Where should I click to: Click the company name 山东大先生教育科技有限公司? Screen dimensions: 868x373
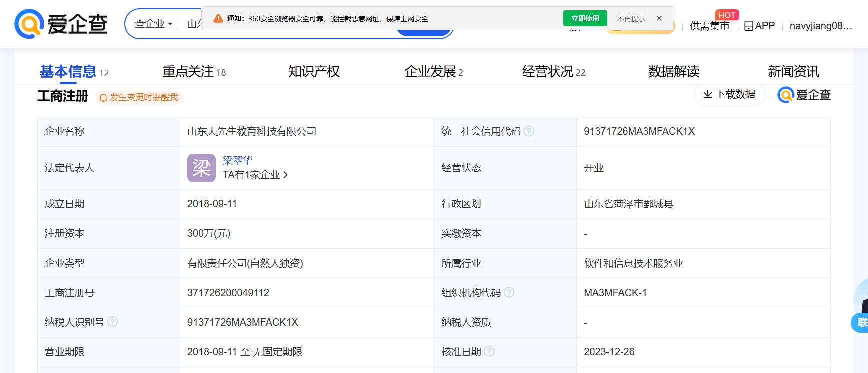tap(252, 131)
